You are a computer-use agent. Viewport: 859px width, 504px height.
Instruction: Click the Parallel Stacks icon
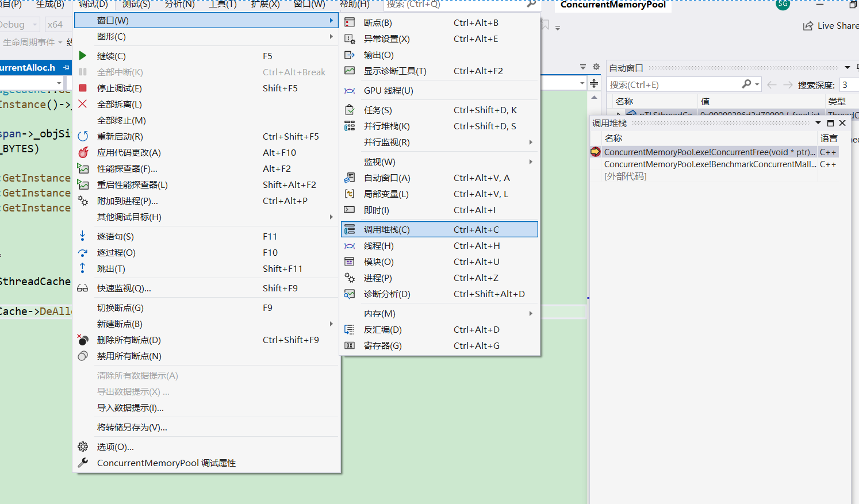pyautogui.click(x=350, y=126)
